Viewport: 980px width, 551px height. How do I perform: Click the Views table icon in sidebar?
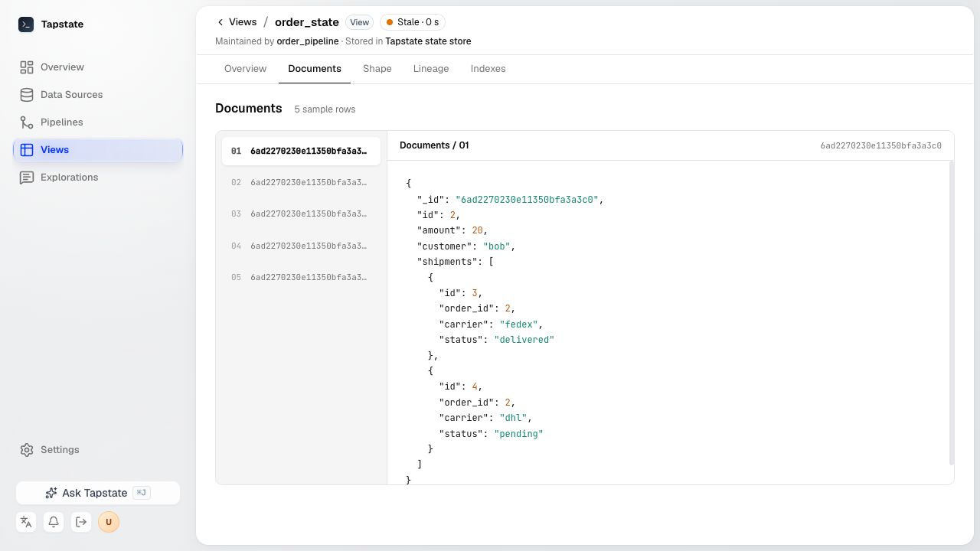pos(27,150)
